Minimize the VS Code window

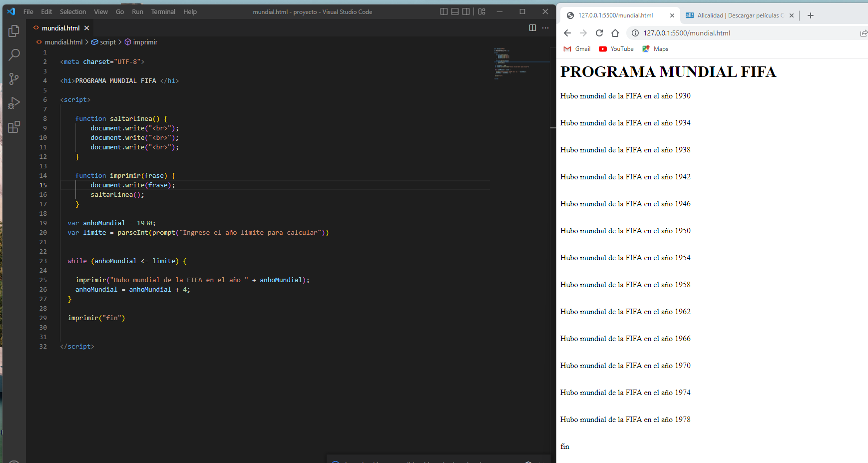click(499, 11)
